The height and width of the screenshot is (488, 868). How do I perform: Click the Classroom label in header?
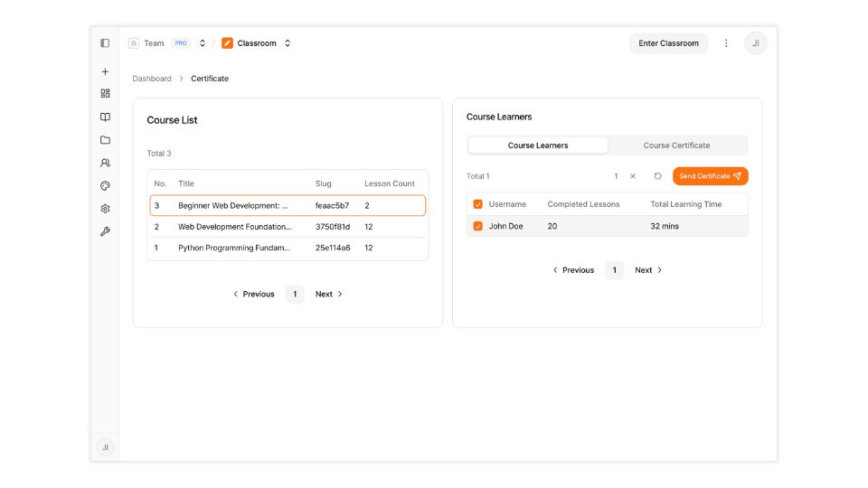257,43
